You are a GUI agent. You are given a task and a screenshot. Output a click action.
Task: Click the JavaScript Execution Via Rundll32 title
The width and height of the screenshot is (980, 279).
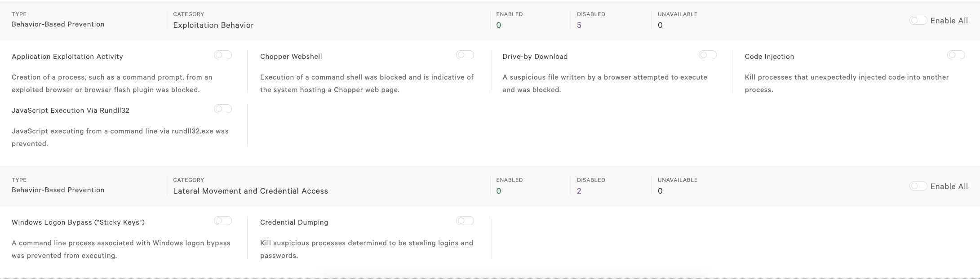point(71,111)
